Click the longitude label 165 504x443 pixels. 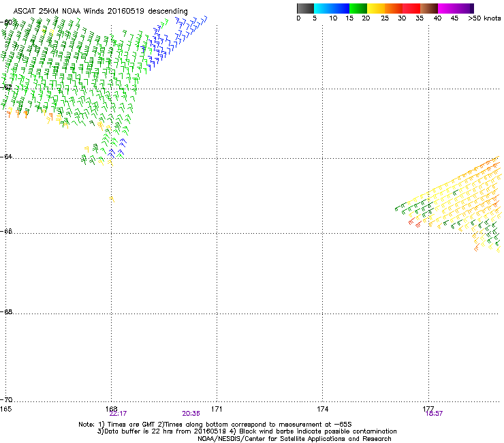[x=5, y=409]
